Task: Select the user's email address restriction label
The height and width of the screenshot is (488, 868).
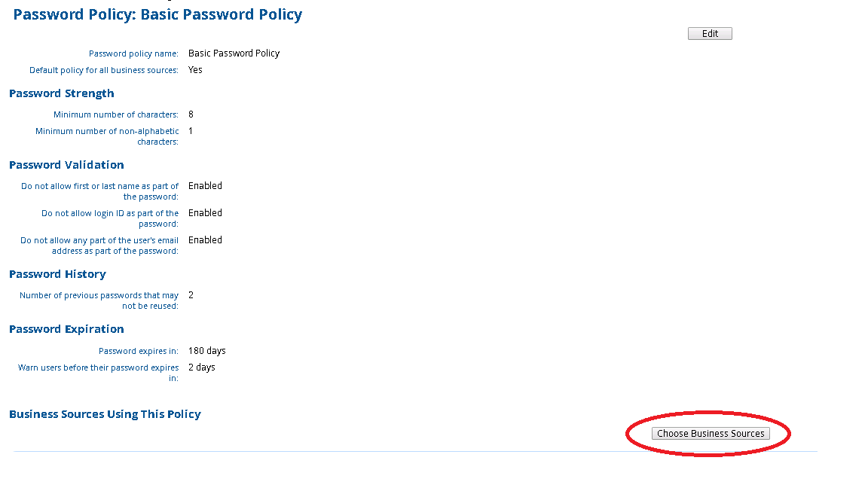Action: 99,246
